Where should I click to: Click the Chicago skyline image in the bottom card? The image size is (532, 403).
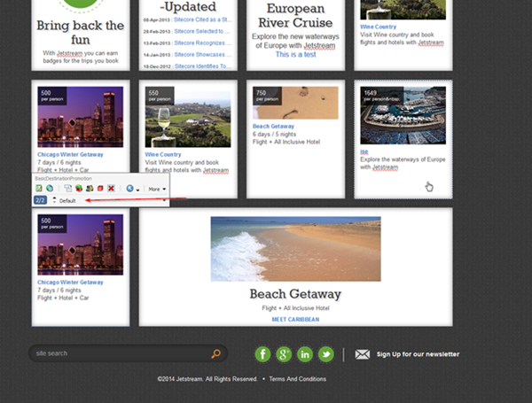click(x=81, y=244)
